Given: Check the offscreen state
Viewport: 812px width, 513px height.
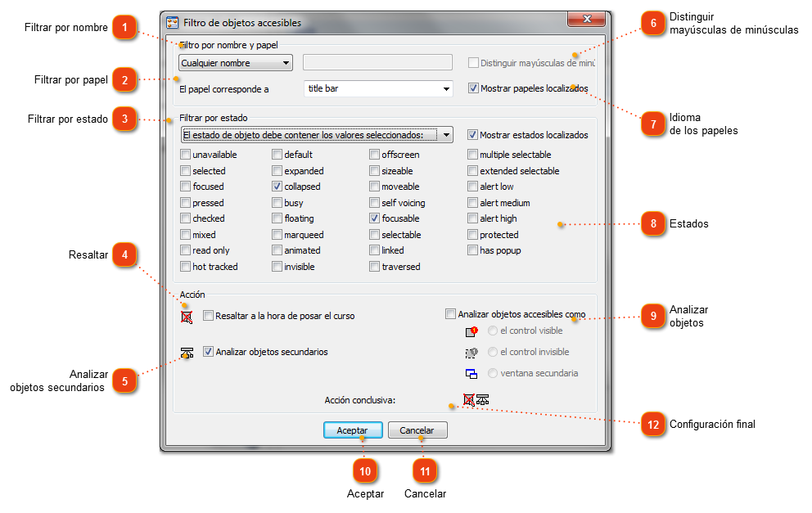Looking at the screenshot, I should coord(374,155).
